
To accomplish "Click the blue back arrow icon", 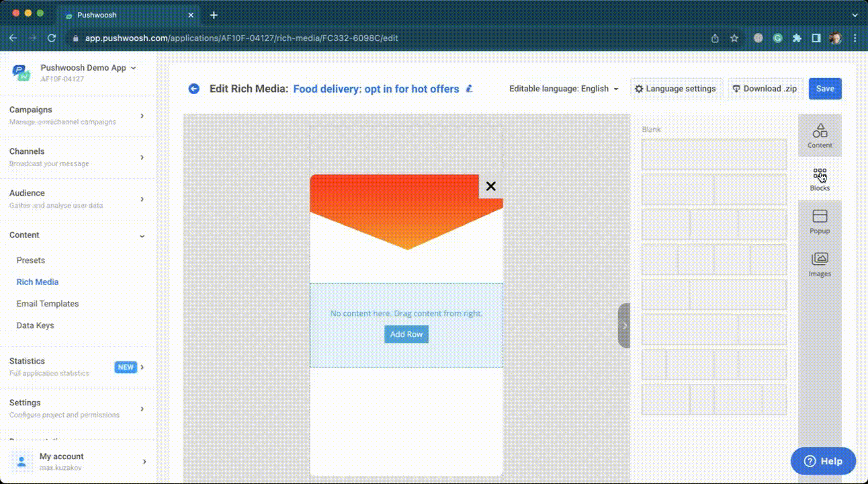I will pos(194,89).
